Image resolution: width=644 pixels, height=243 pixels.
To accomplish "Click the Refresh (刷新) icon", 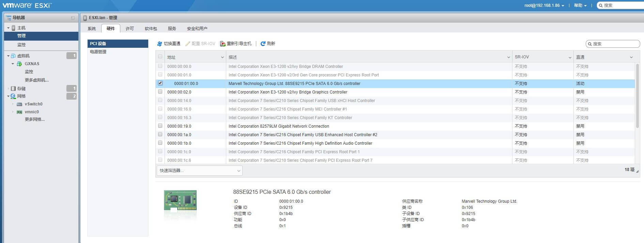I will [263, 44].
